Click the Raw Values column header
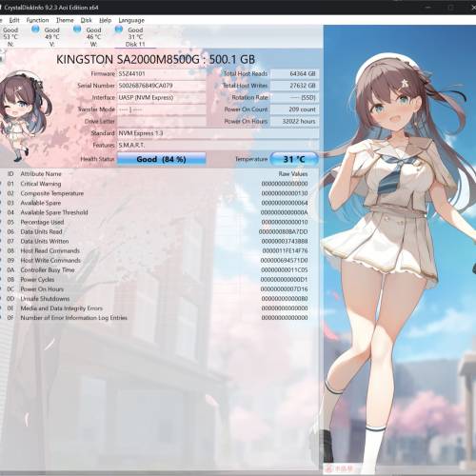Screen dimensions: 476x476 [293, 174]
